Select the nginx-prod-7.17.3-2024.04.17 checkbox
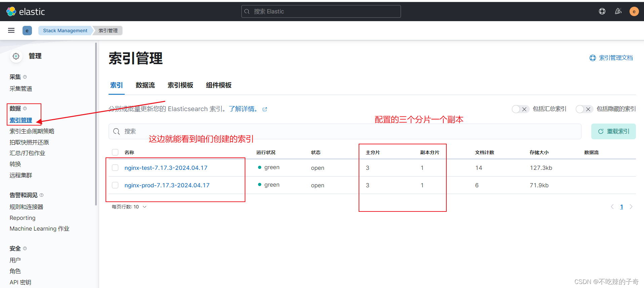 (x=115, y=185)
